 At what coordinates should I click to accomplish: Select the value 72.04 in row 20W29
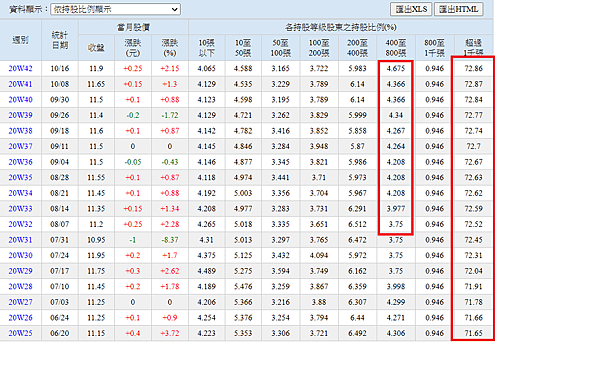[474, 271]
